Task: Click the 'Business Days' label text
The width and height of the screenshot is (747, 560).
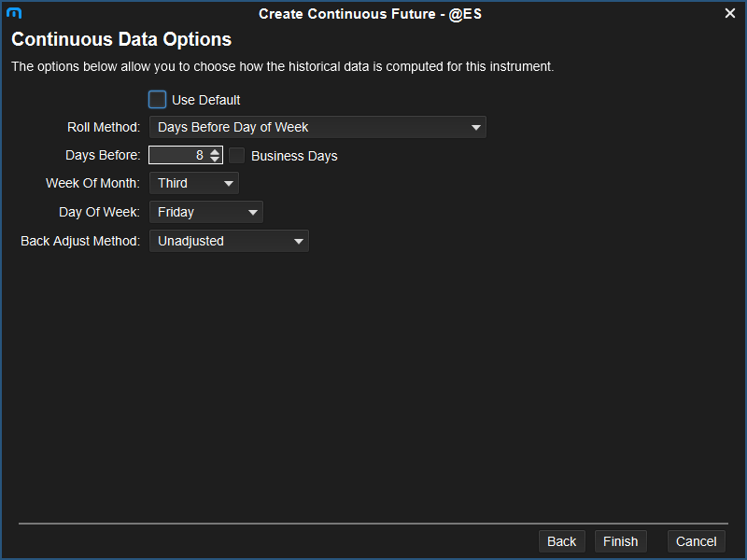Action: [x=294, y=156]
